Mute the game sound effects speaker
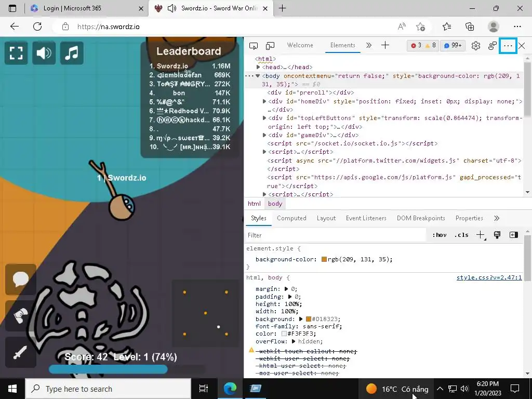Viewport: 532px width, 399px height. tap(44, 53)
